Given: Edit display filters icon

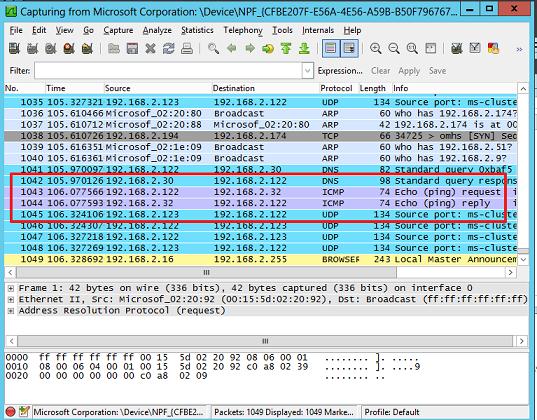Looking at the screenshot, I should click(475, 49).
